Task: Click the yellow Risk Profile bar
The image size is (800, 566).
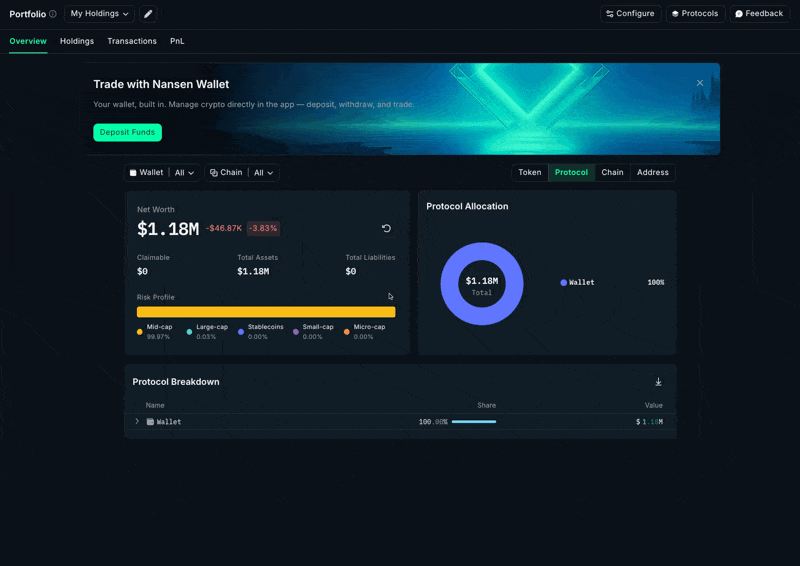Action: click(266, 312)
